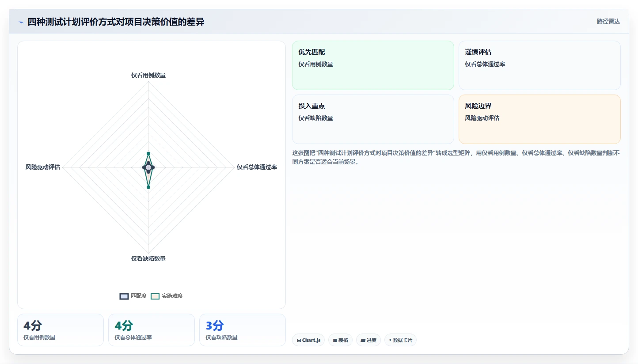638x364 pixels.
Task: Toggle the 匹配度 legend swatch
Action: [124, 296]
